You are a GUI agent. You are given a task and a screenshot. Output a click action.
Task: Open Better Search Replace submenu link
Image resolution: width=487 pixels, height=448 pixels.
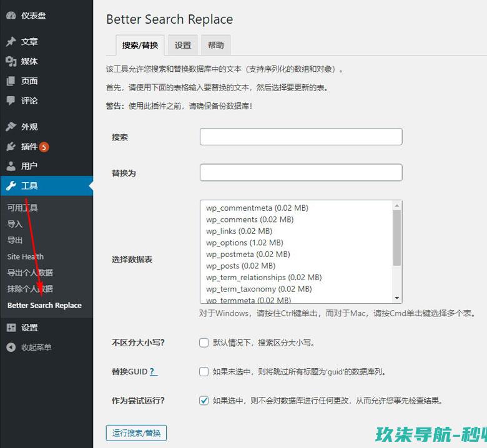click(44, 305)
